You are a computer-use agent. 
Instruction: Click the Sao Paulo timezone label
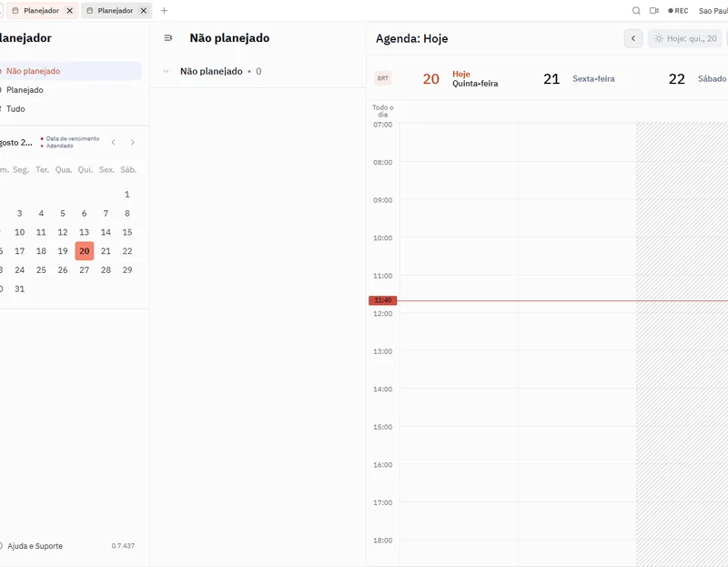713,11
